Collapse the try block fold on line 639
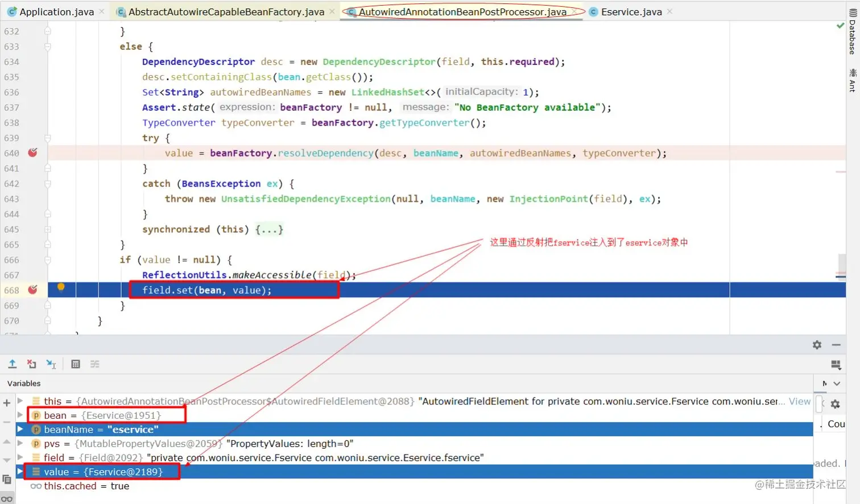This screenshot has height=504, width=860. click(48, 138)
